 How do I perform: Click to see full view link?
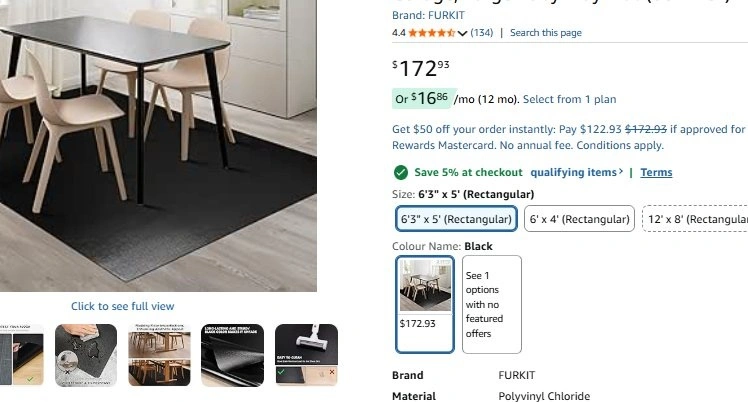123,306
